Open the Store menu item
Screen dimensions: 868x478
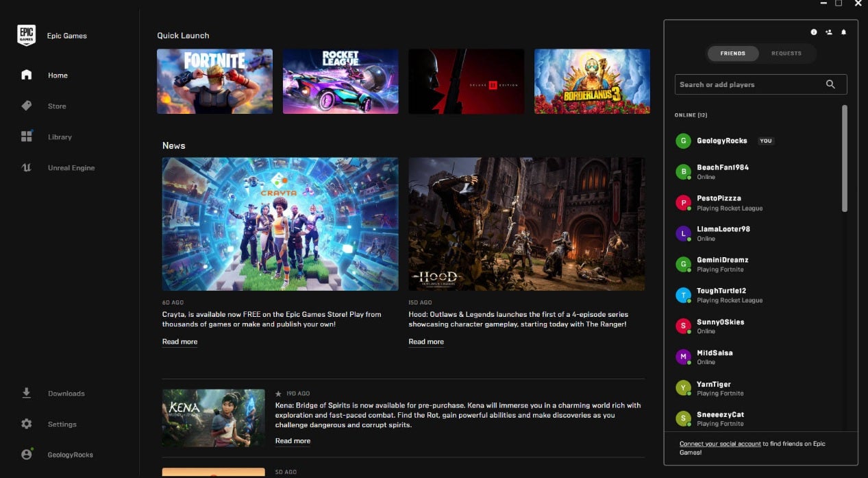57,106
